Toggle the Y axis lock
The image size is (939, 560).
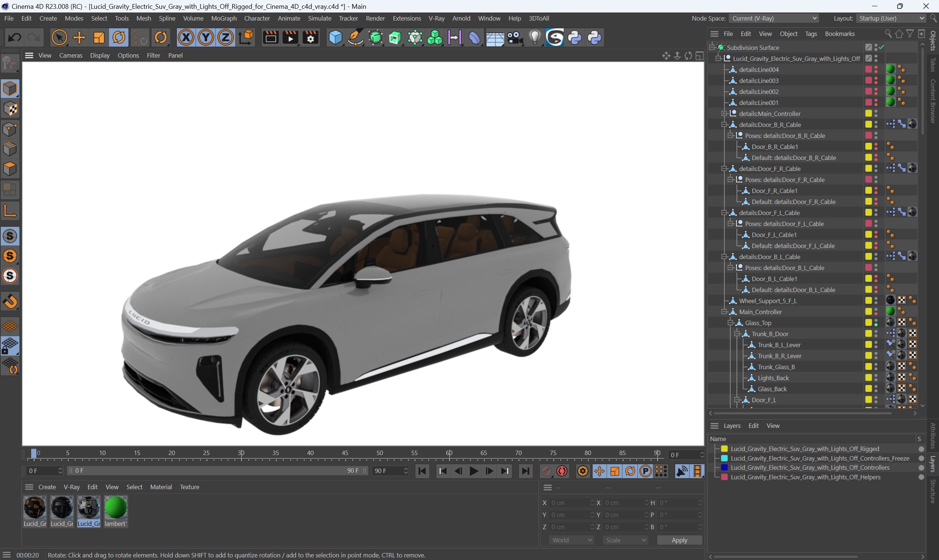coord(206,37)
